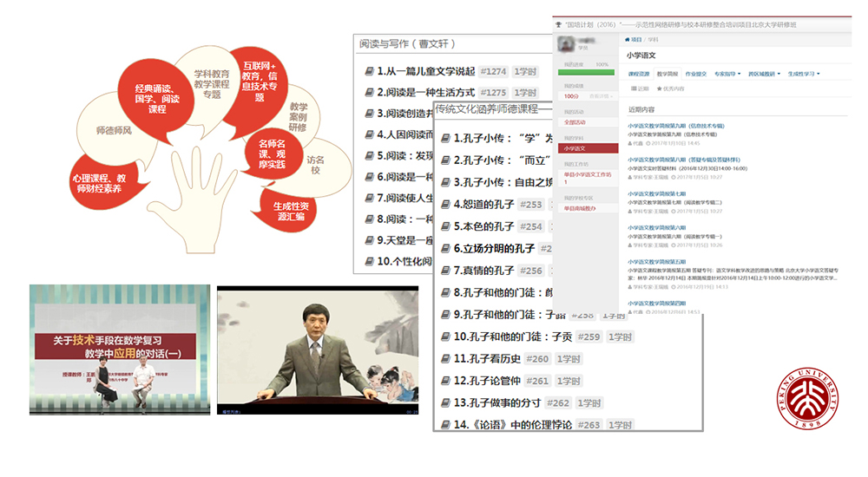
Task: Click lesson title 3.孔子小传：自由之境
Action: pyautogui.click(x=503, y=183)
